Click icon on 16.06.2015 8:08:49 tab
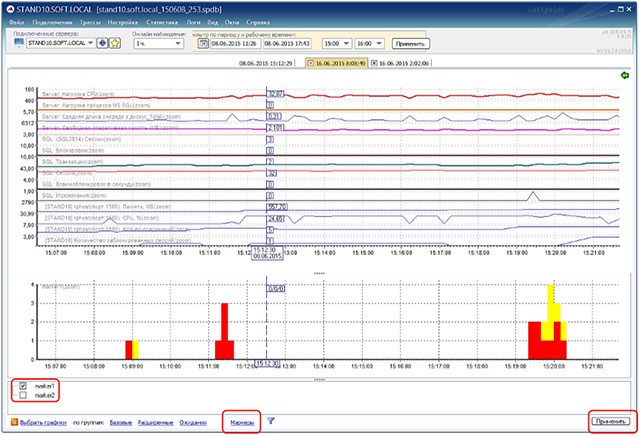Screen dimensions: 640x437 [309, 63]
